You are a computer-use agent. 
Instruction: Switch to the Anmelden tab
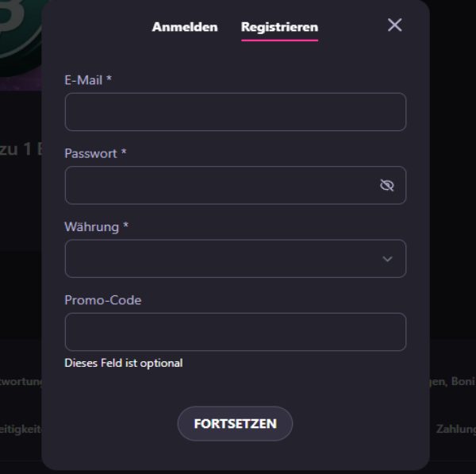click(x=185, y=27)
